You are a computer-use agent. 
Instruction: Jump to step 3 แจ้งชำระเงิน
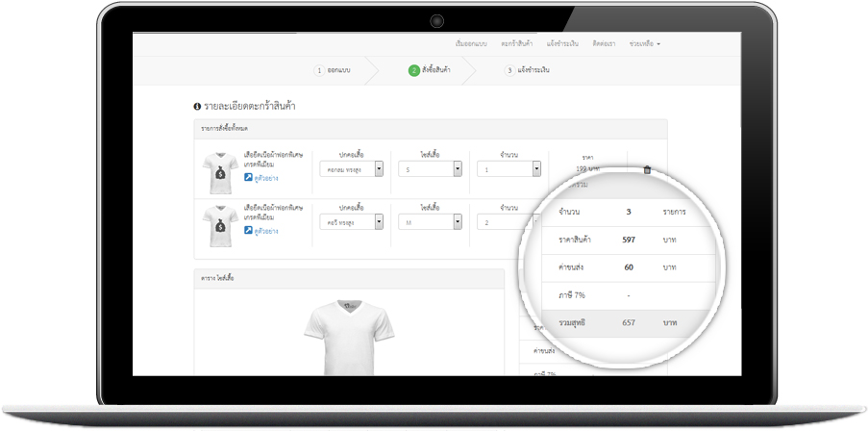pos(527,70)
